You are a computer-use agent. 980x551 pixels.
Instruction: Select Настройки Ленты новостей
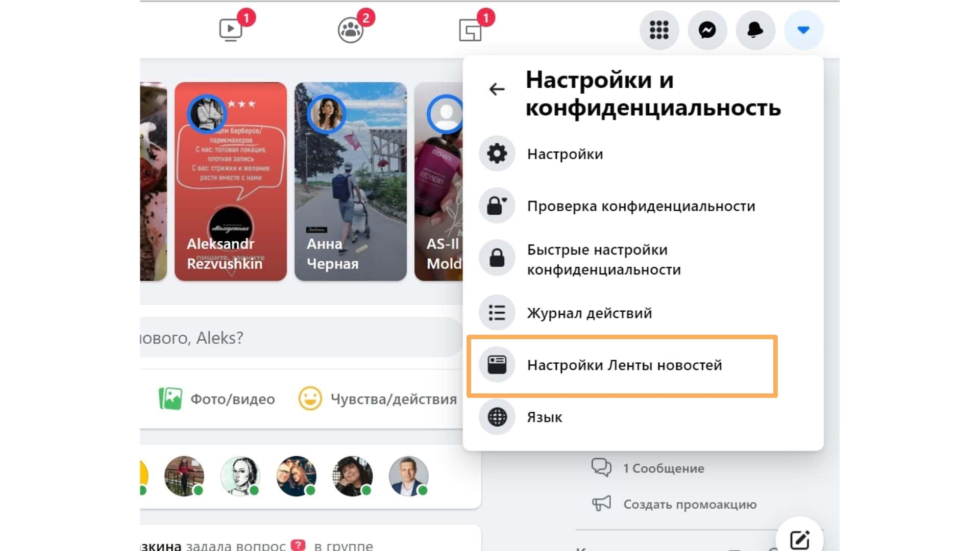(624, 365)
